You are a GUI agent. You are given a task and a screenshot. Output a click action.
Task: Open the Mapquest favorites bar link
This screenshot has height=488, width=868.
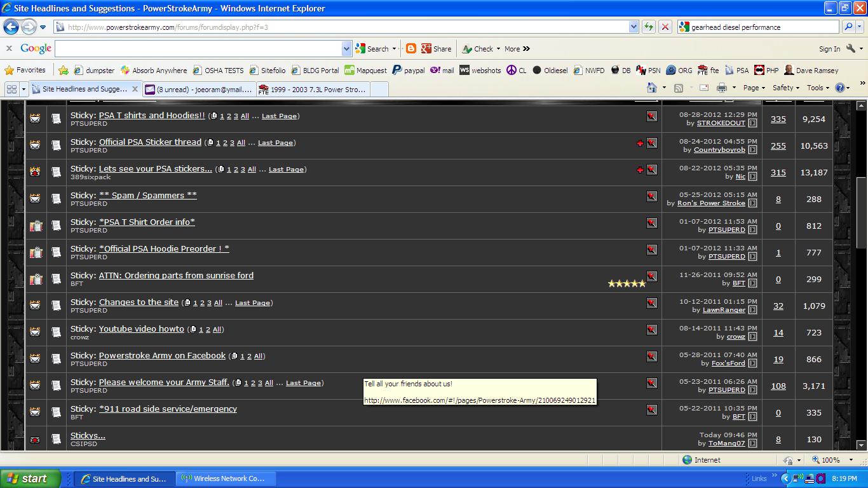[365, 70]
